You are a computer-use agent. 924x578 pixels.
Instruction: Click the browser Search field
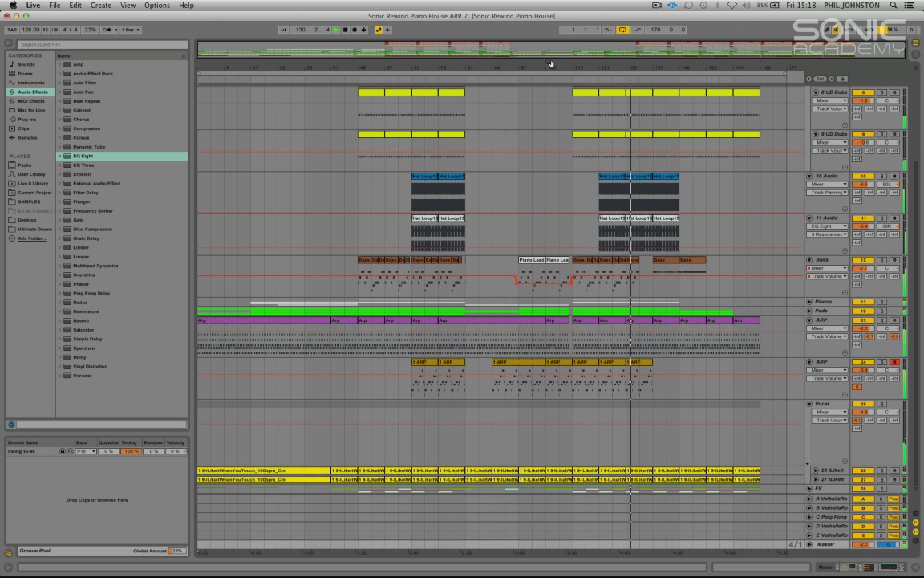[x=103, y=44]
